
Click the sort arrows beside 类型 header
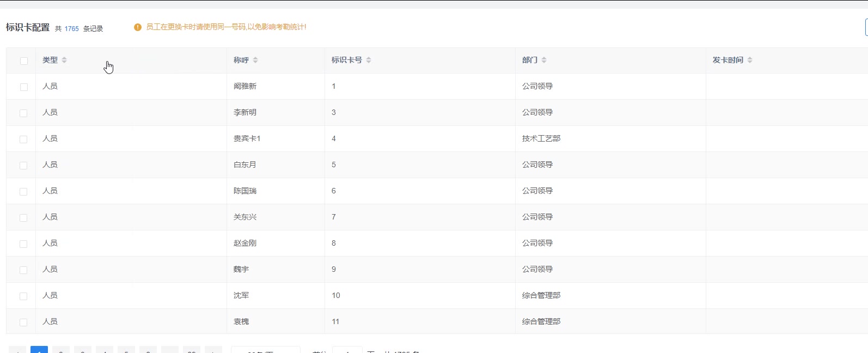pyautogui.click(x=64, y=60)
